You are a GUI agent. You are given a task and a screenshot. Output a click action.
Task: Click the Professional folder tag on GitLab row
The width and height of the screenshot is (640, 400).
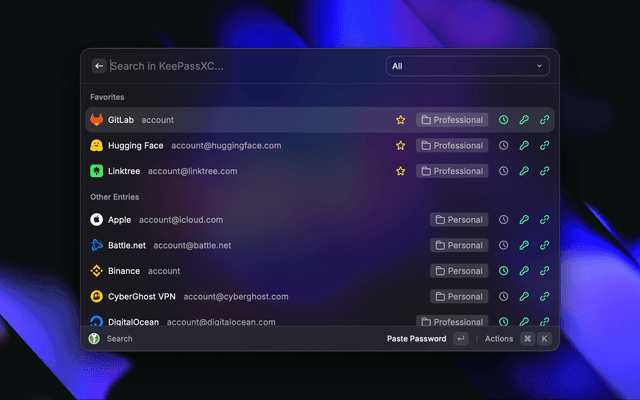(452, 120)
